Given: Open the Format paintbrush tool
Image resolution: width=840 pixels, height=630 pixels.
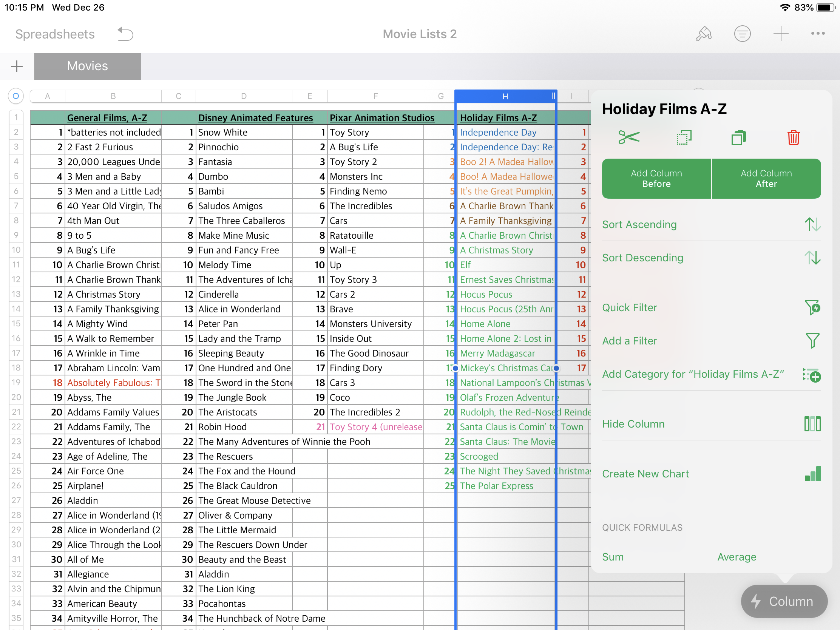Looking at the screenshot, I should pos(703,34).
